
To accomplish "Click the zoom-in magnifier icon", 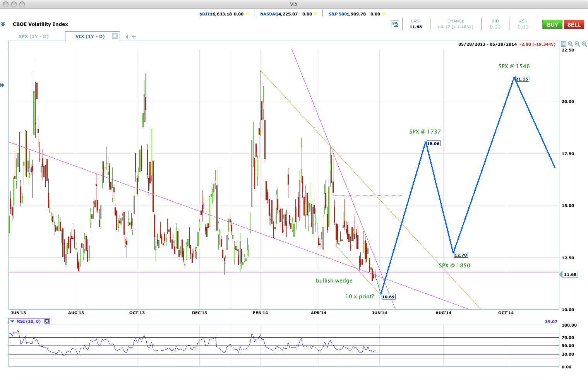I will [x=571, y=44].
